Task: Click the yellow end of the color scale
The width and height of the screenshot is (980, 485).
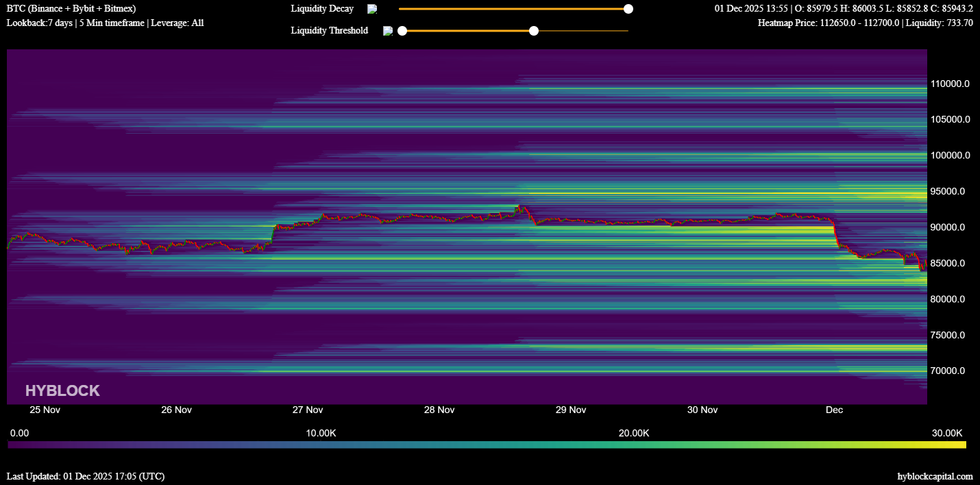Action: tap(959, 445)
